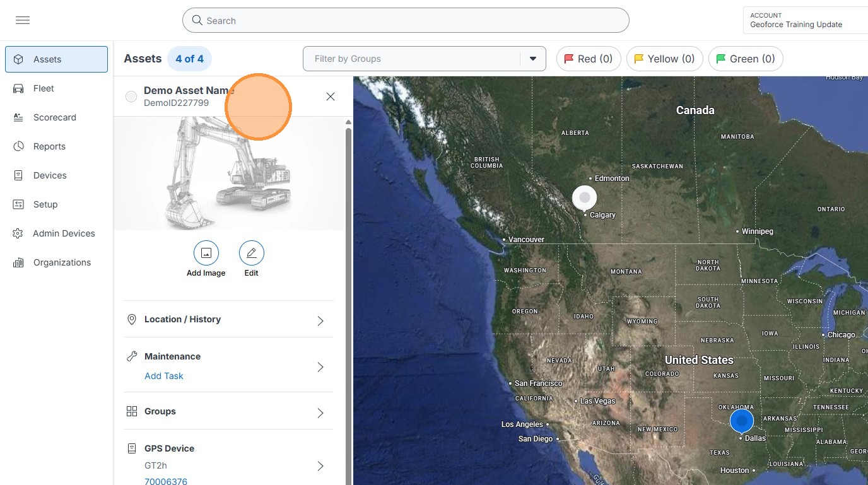Open Organizations in the sidebar
The height and width of the screenshot is (485, 868).
click(56, 262)
